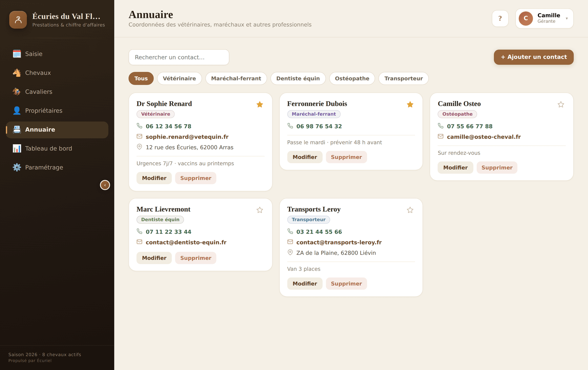The height and width of the screenshot is (370, 588).
Task: Open the Paramétrage gear icon
Action: [x=17, y=167]
